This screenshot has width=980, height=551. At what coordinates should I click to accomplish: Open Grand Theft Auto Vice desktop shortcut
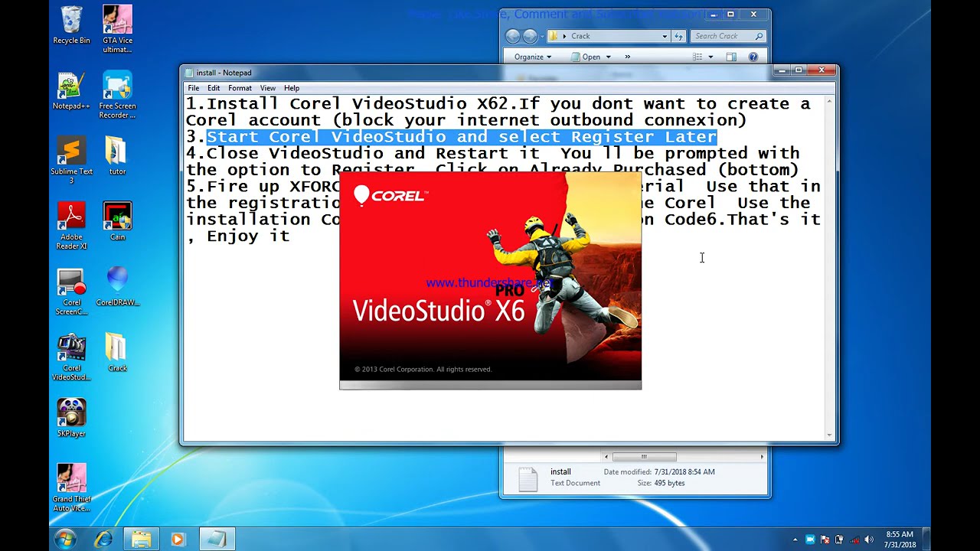coord(71,487)
